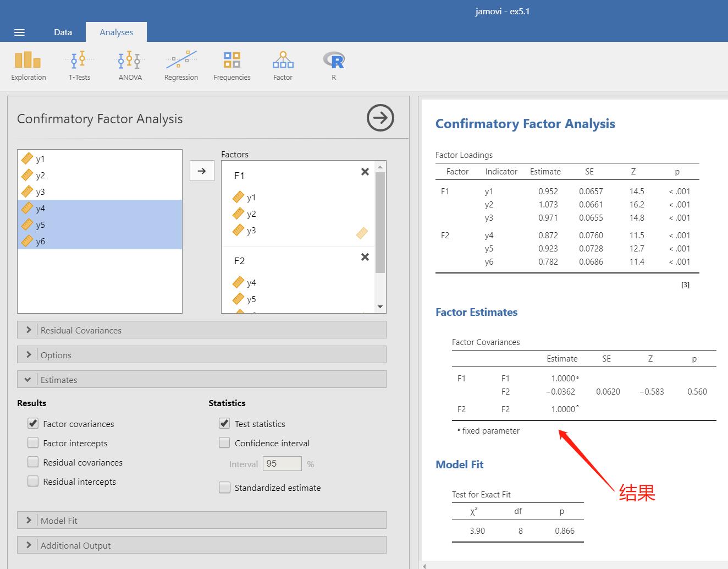This screenshot has width=728, height=569.
Task: Click the Factor Loadings table title
Action: tap(464, 155)
